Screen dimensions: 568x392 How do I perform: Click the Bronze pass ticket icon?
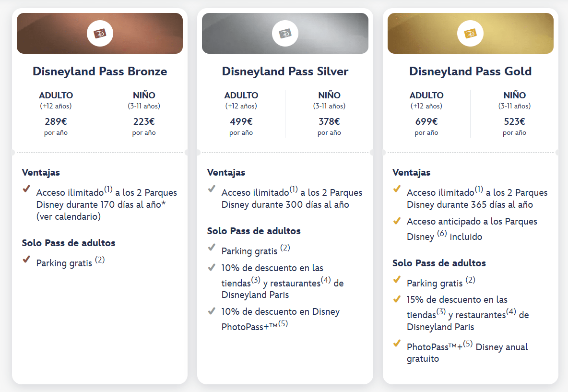100,34
